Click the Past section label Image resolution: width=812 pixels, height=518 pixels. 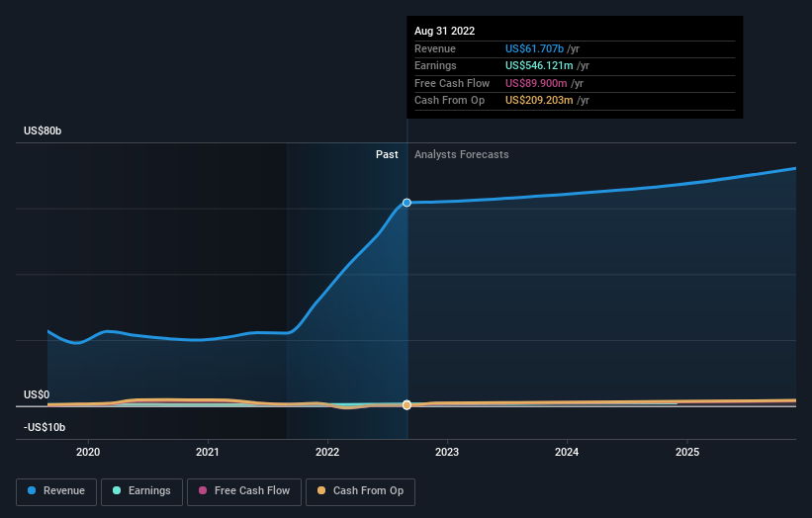387,154
